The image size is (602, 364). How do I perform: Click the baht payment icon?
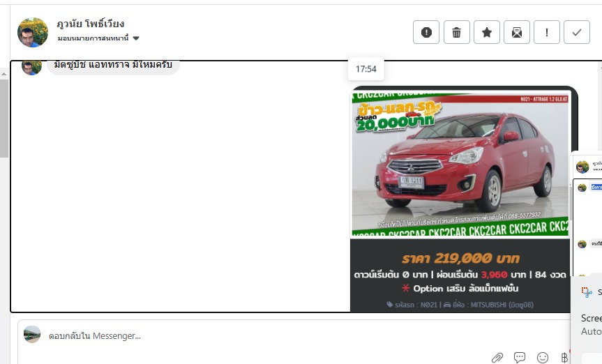coord(564,358)
